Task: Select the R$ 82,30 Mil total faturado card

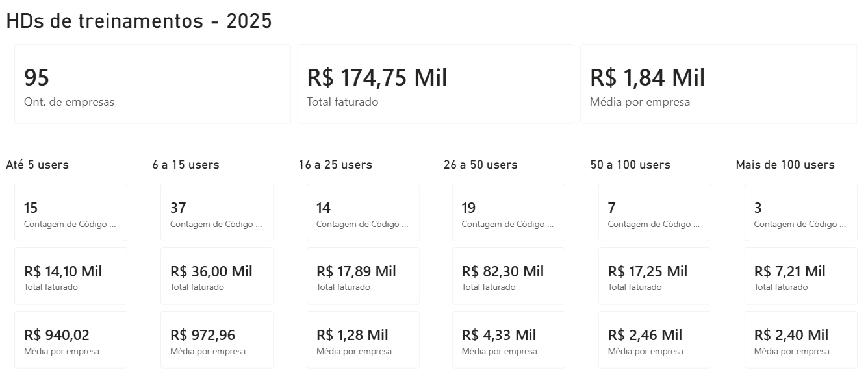Action: point(509,276)
